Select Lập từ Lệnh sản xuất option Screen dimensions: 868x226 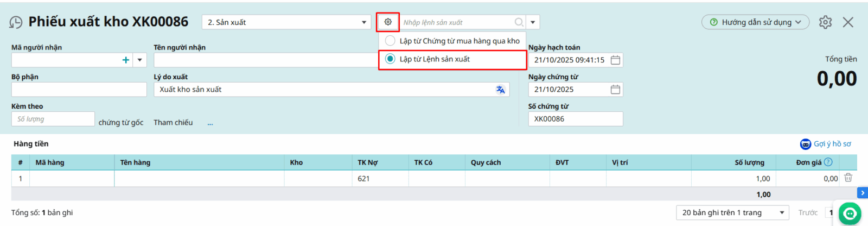(x=390, y=59)
